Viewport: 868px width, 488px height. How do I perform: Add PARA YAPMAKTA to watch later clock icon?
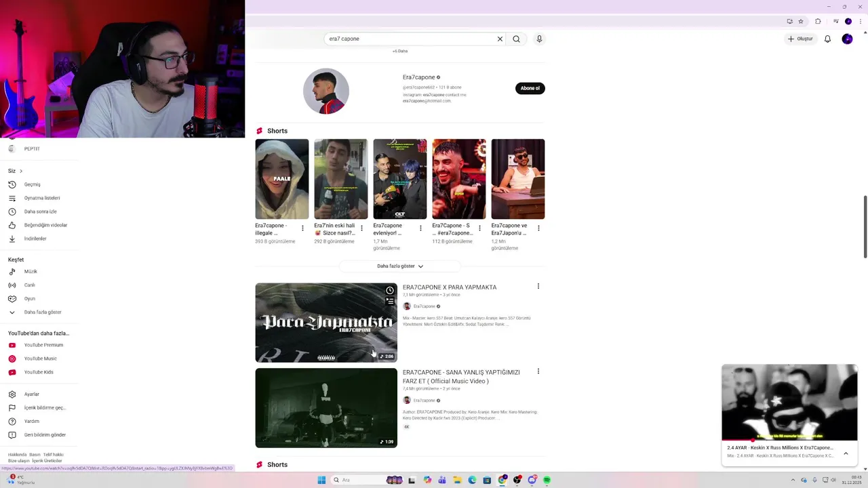[390, 290]
